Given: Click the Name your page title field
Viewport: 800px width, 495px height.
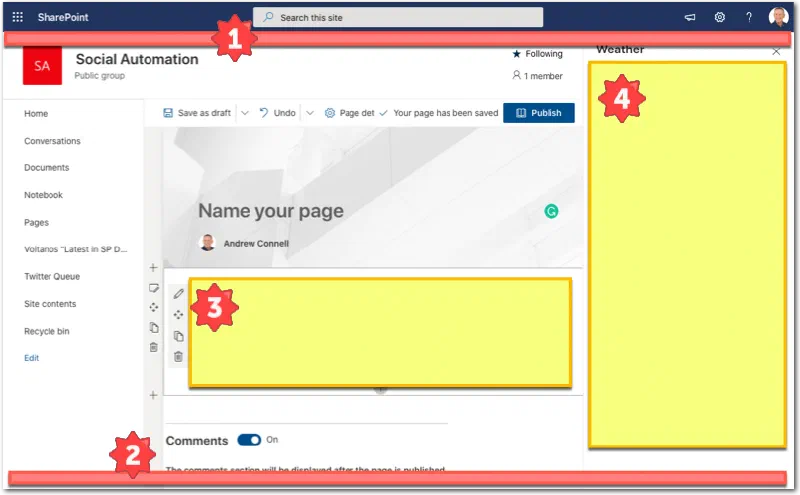Looking at the screenshot, I should [271, 211].
